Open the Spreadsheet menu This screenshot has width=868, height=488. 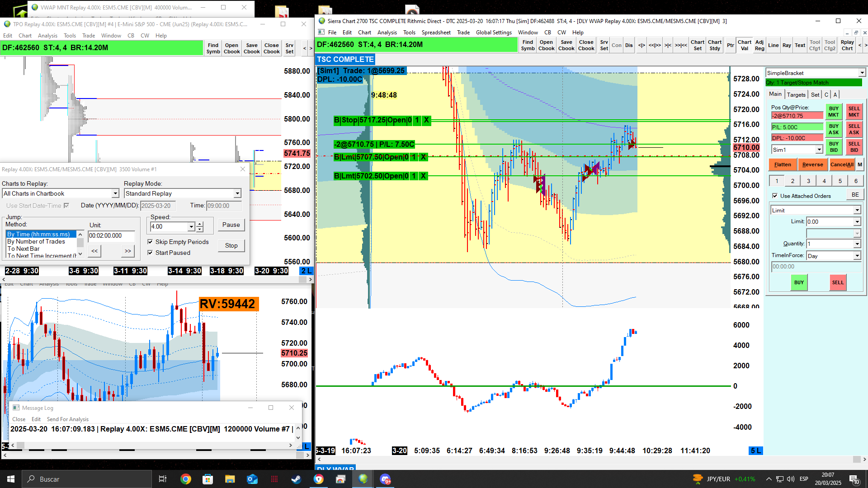point(436,33)
